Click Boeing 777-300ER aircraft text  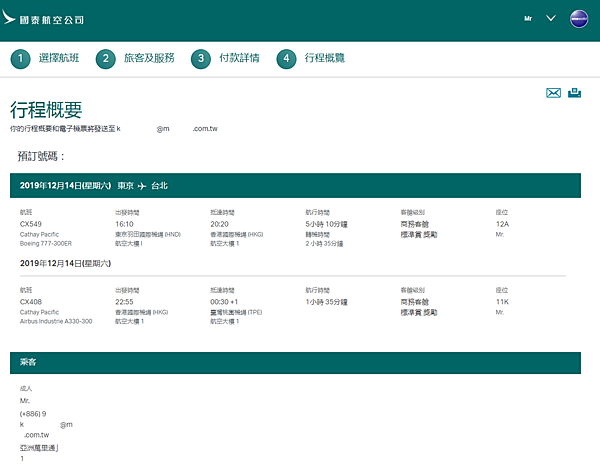click(x=46, y=243)
